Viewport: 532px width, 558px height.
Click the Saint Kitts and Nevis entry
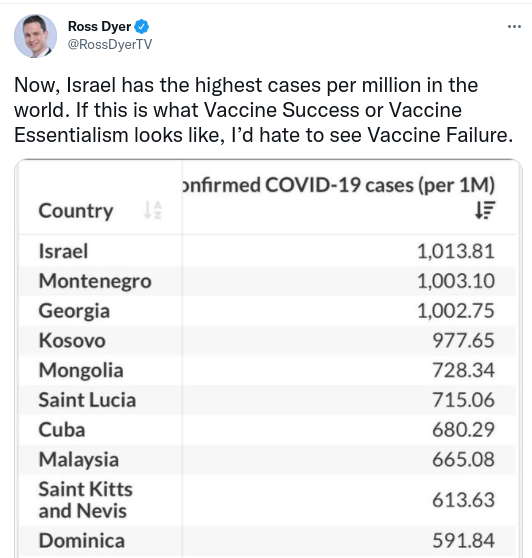point(85,500)
